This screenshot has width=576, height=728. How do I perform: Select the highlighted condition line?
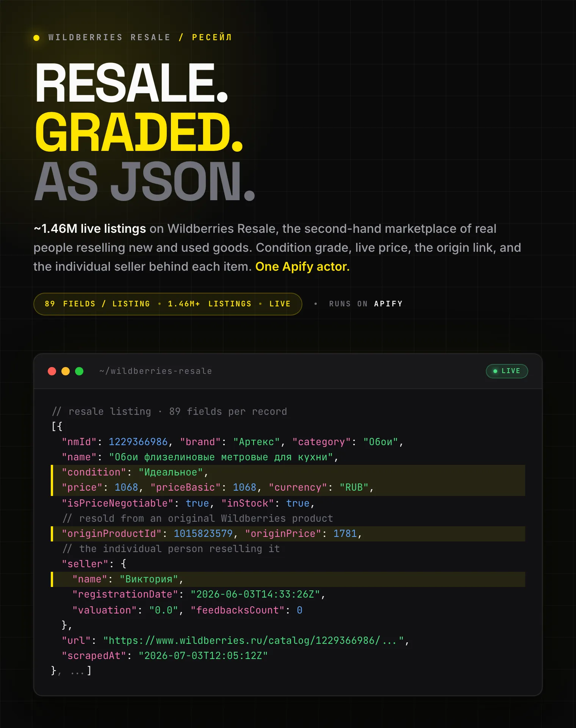point(288,472)
